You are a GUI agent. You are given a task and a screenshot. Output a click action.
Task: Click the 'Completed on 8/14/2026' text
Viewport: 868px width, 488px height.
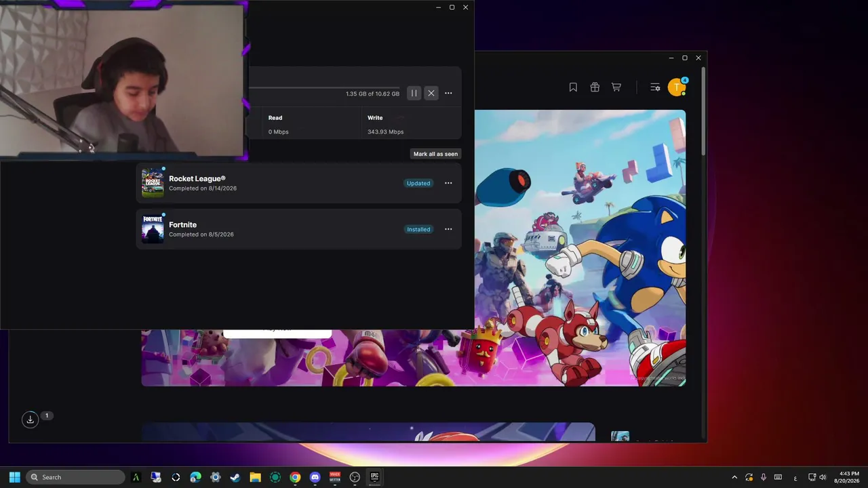(203, 188)
